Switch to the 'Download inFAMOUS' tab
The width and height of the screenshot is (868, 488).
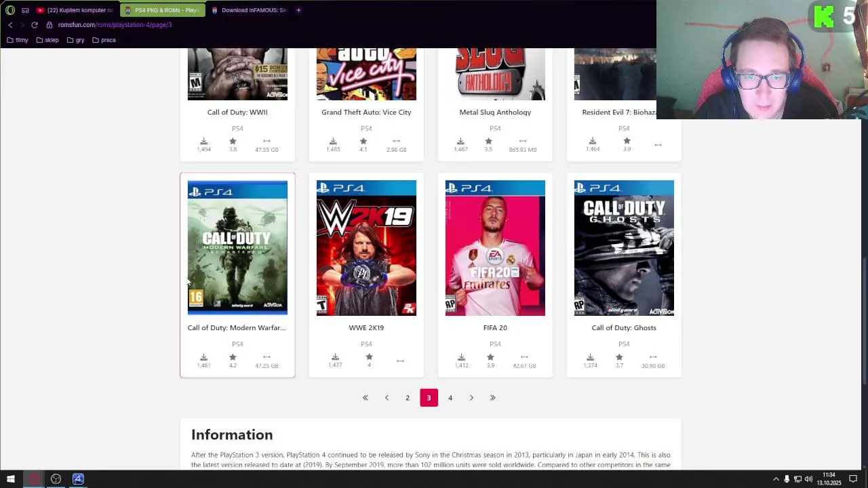pyautogui.click(x=249, y=10)
